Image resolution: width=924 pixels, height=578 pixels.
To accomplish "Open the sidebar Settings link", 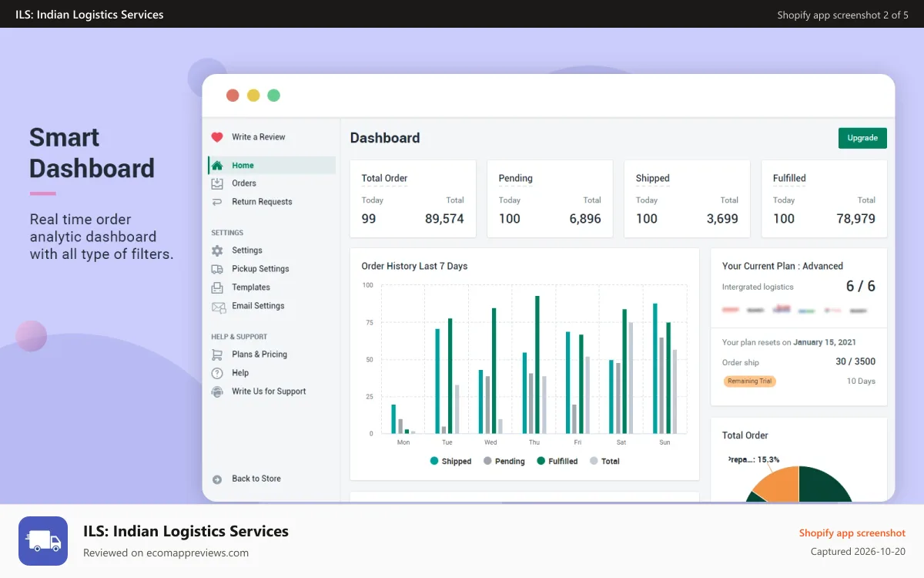I will point(247,250).
